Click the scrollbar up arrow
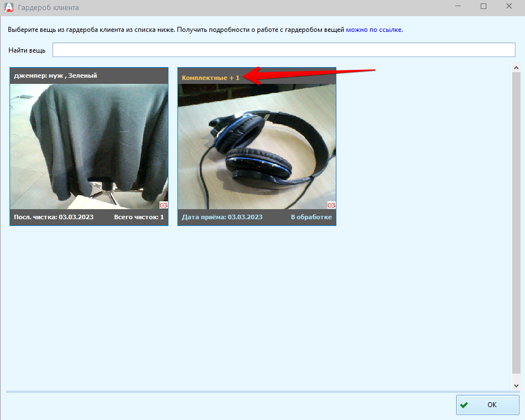This screenshot has height=420, width=525. click(516, 68)
